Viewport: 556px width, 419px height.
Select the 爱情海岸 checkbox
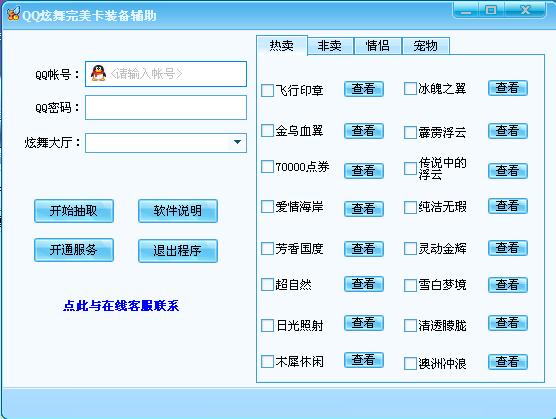click(267, 207)
